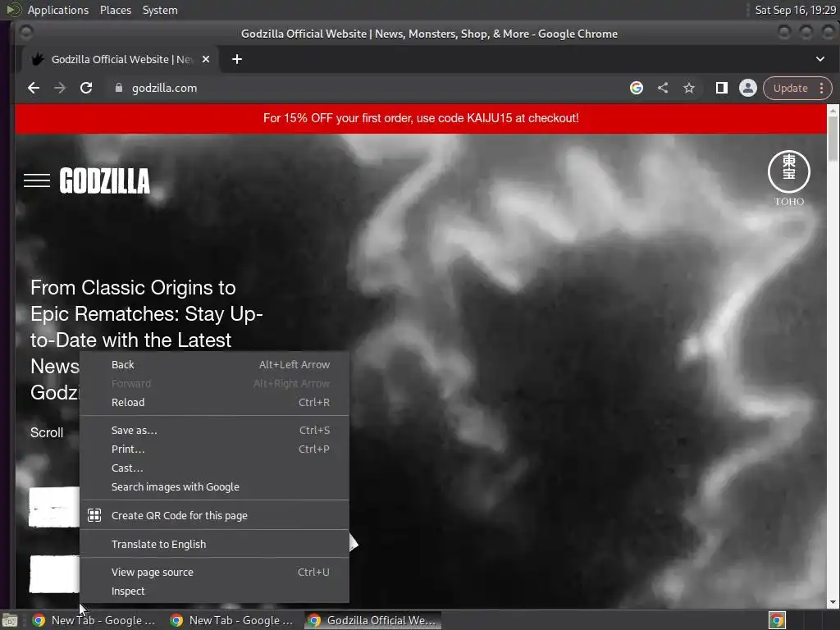The width and height of the screenshot is (840, 630).
Task: Click the KAIJU15 promo banner
Action: click(421, 118)
